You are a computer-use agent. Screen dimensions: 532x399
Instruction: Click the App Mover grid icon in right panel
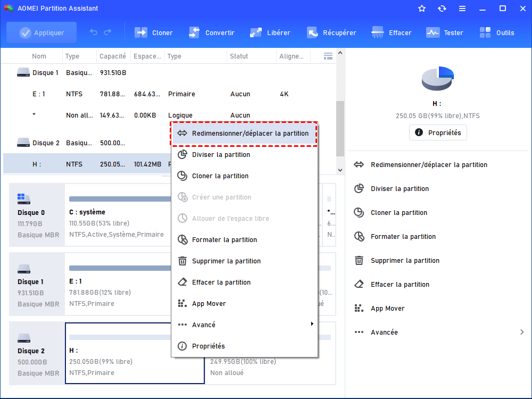359,309
